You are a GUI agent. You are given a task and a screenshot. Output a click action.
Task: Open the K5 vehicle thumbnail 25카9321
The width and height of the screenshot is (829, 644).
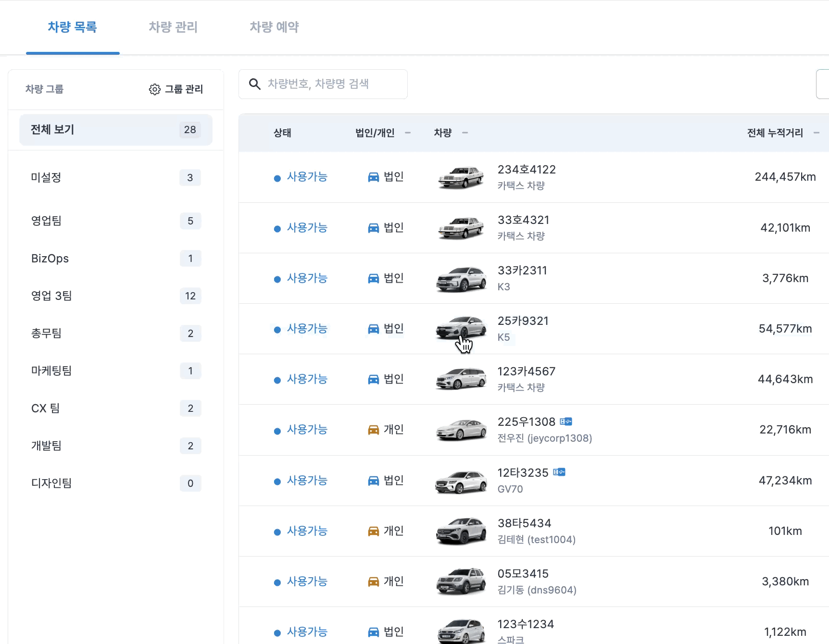coord(461,328)
